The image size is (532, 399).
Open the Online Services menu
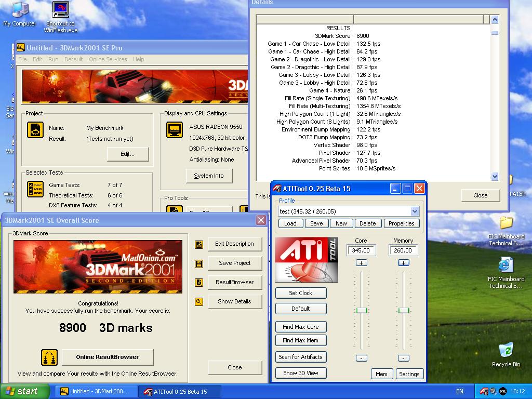coord(108,59)
